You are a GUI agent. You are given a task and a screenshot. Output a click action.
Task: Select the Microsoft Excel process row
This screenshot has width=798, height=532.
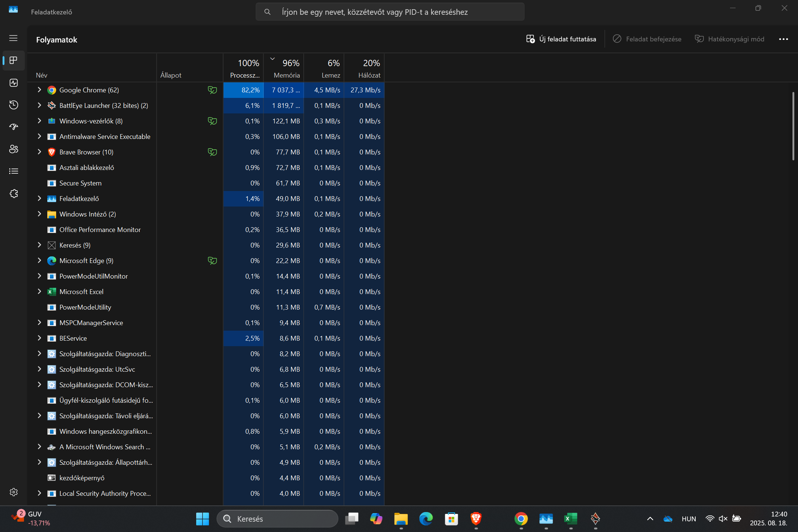206,291
